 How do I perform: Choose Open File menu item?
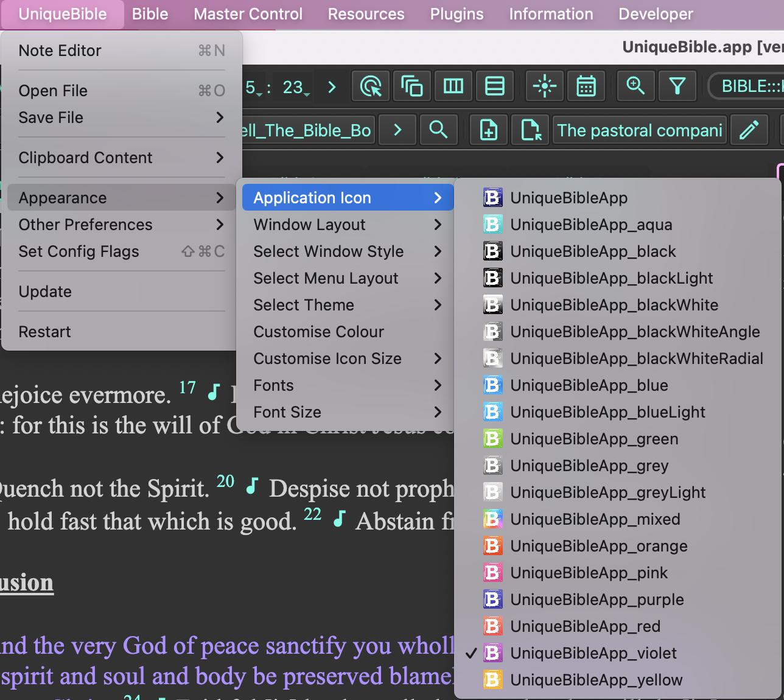pos(122,91)
